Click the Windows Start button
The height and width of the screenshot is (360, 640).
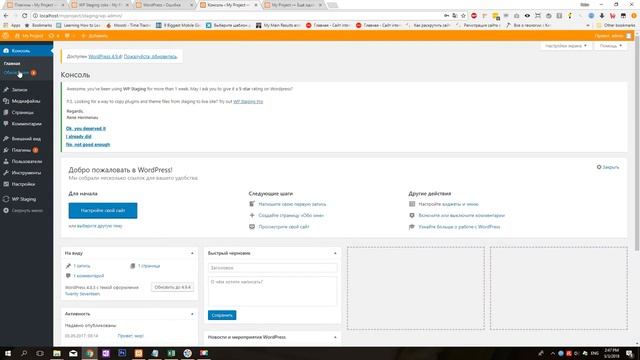[8, 353]
